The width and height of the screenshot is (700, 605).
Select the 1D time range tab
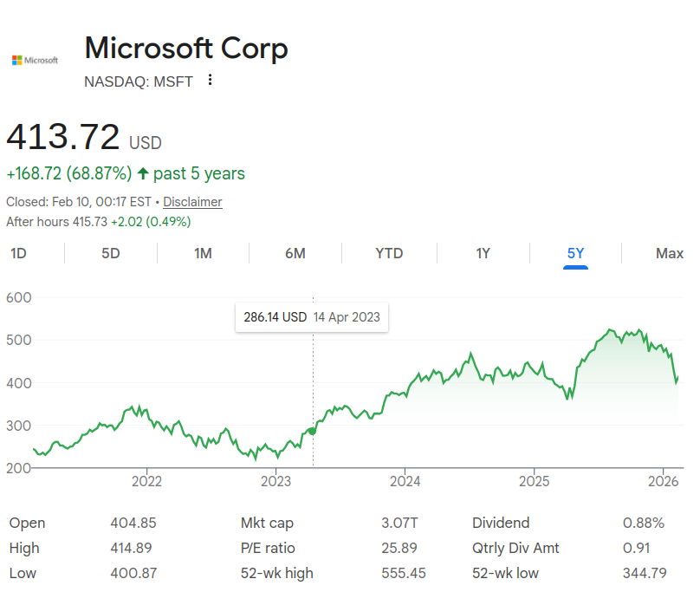click(x=17, y=253)
